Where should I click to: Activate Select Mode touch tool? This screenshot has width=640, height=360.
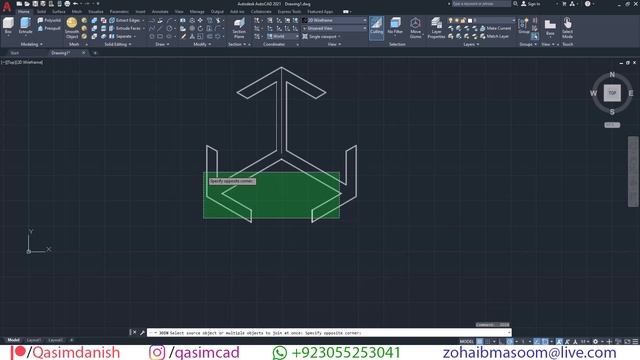coord(567,28)
